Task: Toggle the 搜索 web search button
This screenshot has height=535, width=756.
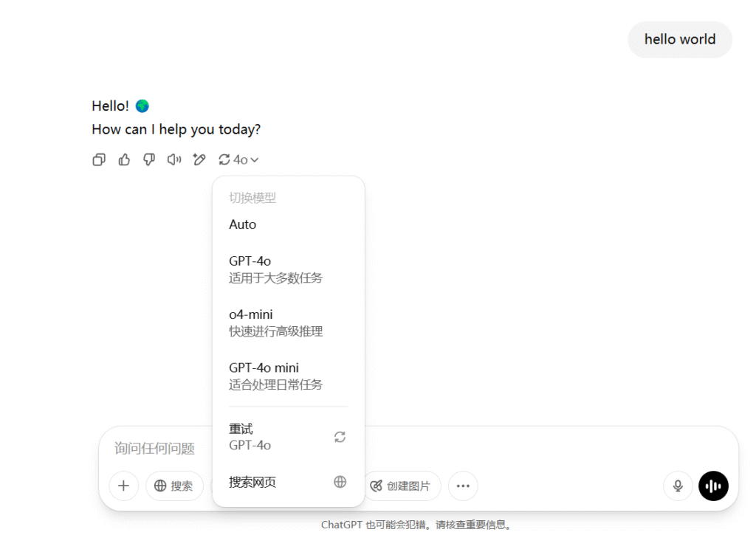Action: pos(174,486)
